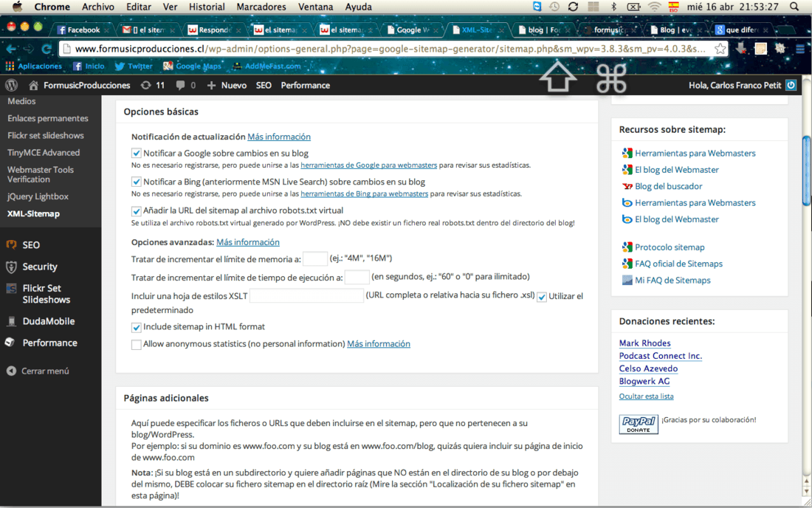Click user avatar icon next to Hola
This screenshot has width=812, height=508.
(x=791, y=85)
